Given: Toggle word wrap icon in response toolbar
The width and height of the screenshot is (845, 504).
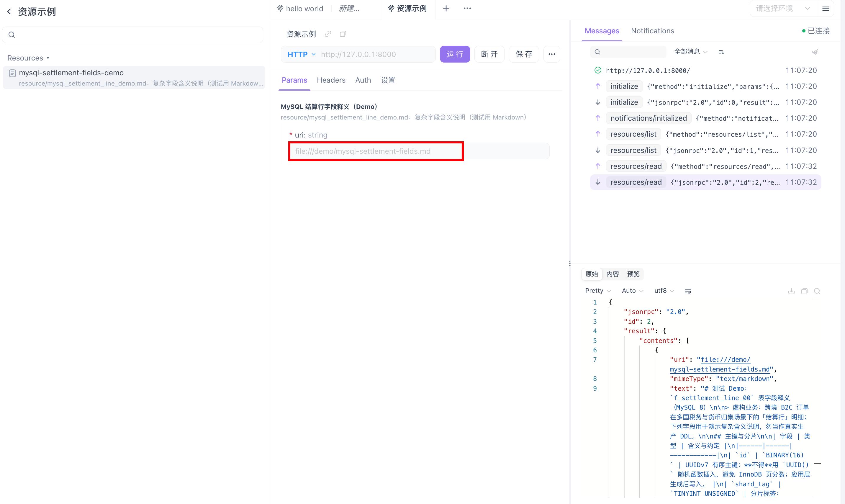Looking at the screenshot, I should pyautogui.click(x=688, y=291).
